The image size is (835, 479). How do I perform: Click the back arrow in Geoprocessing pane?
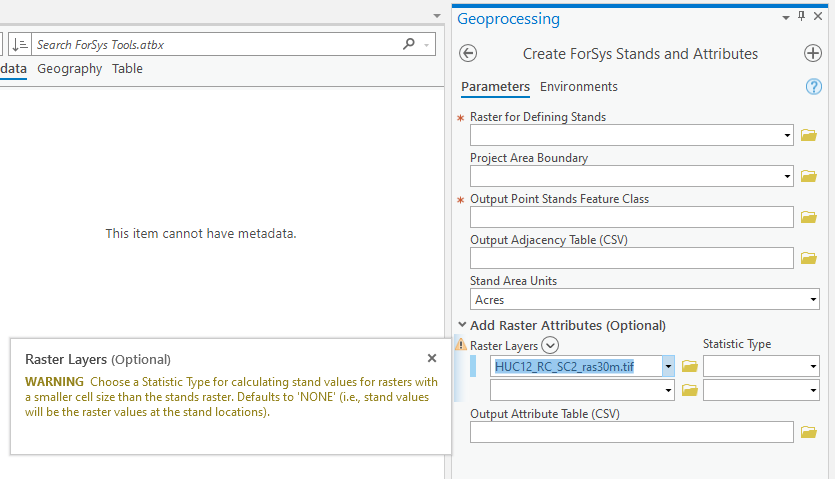(468, 54)
